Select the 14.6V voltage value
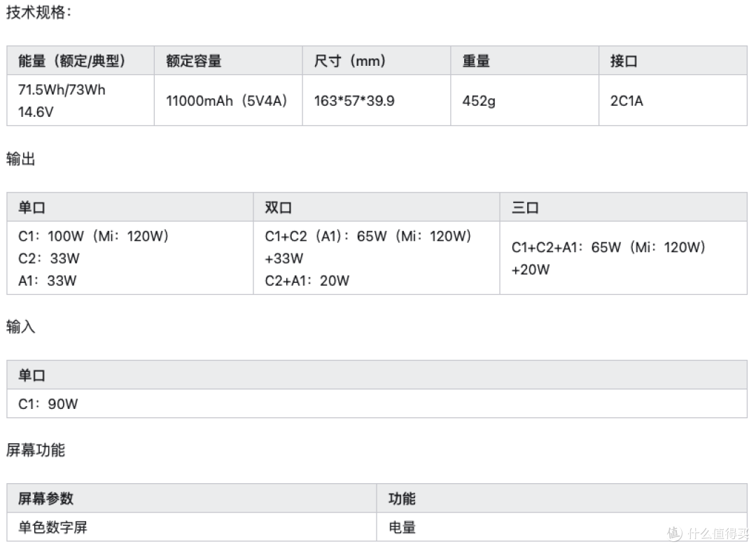756x549 pixels. [x=36, y=112]
